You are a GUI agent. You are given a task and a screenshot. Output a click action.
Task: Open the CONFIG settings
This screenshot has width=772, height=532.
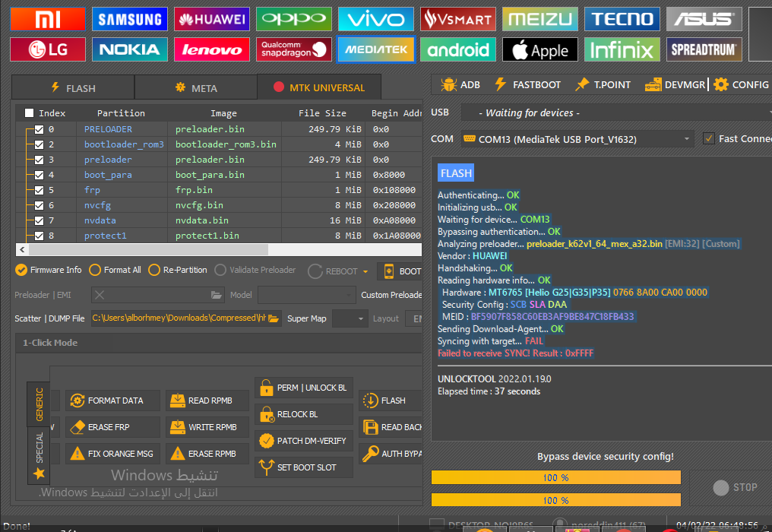[x=741, y=84]
